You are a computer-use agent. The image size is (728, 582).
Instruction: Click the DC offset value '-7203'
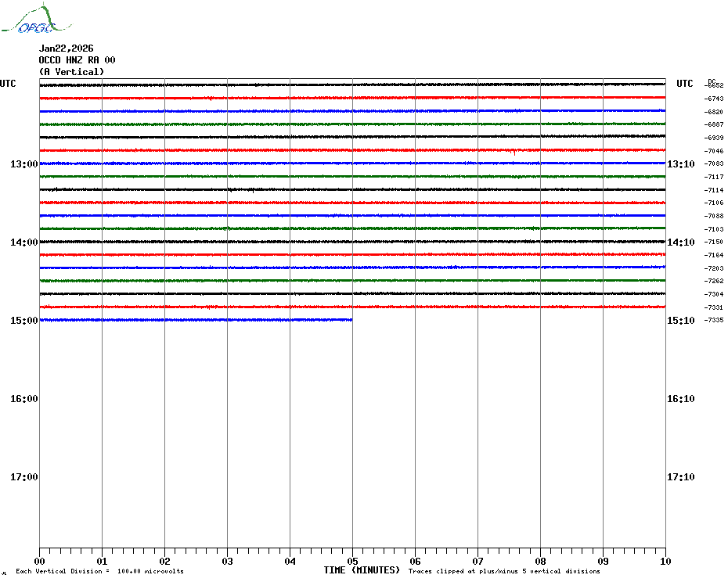[714, 268]
